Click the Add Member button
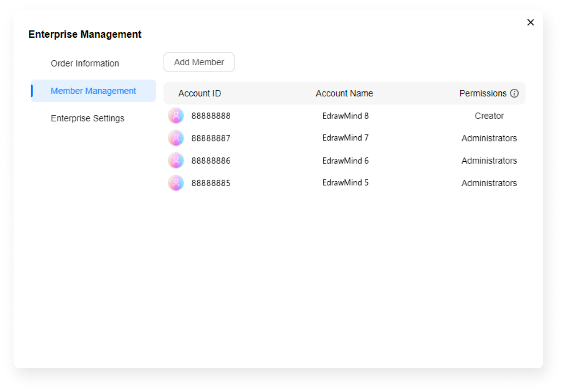Viewport: 563px width, 392px height. (199, 62)
